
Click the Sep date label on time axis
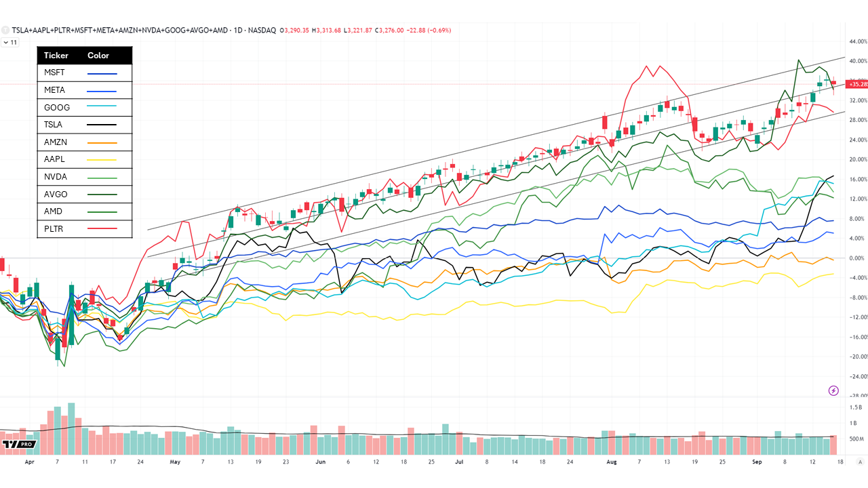coord(757,462)
